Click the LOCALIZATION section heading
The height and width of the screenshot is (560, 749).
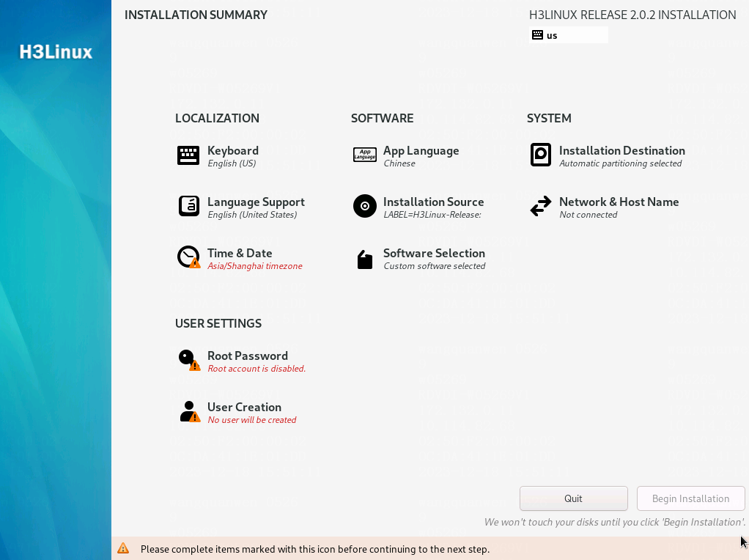pyautogui.click(x=218, y=118)
